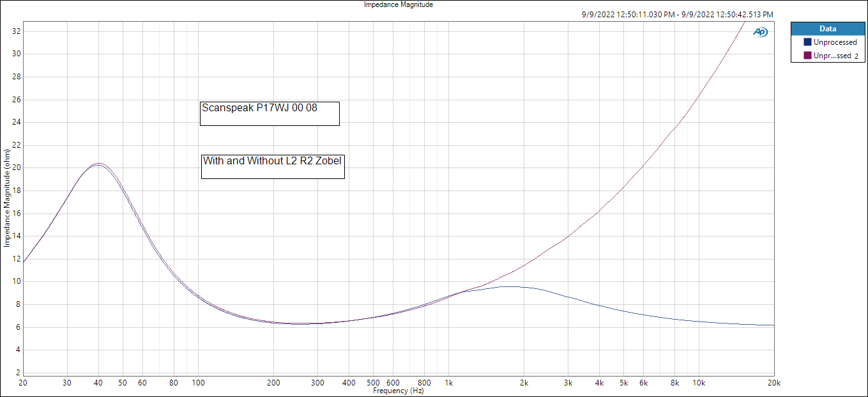Click the '20' impedance axis tick label
This screenshot has height=397, width=868.
(18, 167)
